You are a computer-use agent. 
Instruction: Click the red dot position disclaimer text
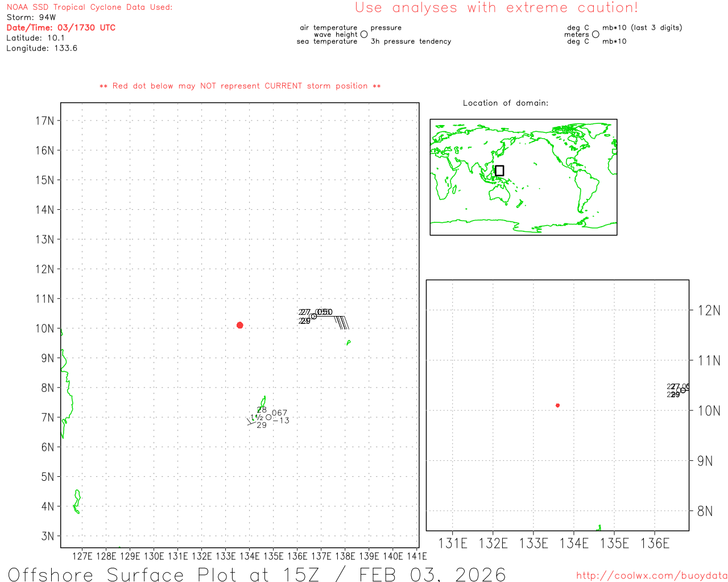(x=240, y=86)
